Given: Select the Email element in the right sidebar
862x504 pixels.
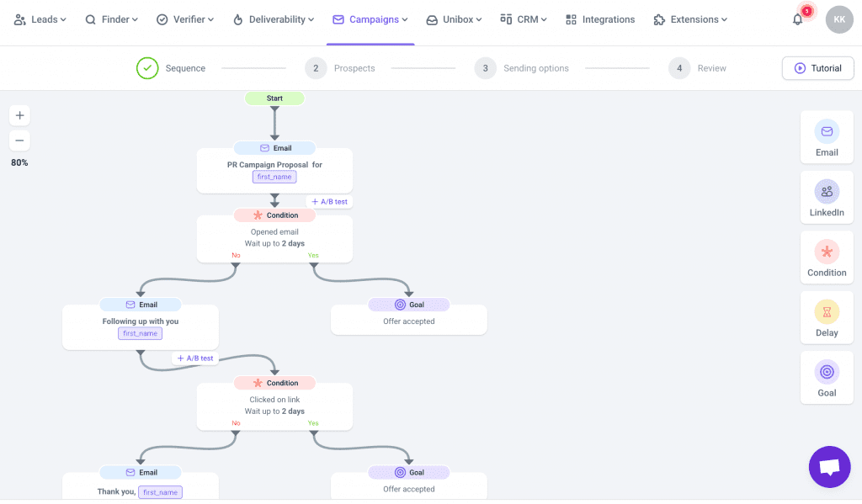Looking at the screenshot, I should (826, 136).
